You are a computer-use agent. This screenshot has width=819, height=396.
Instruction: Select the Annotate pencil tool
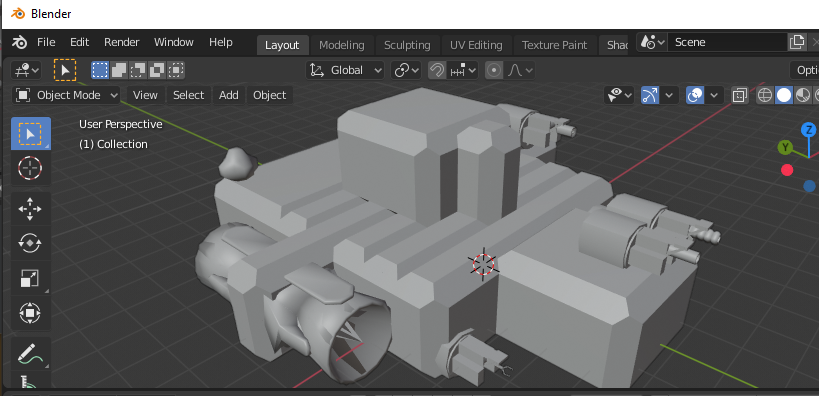pos(30,353)
